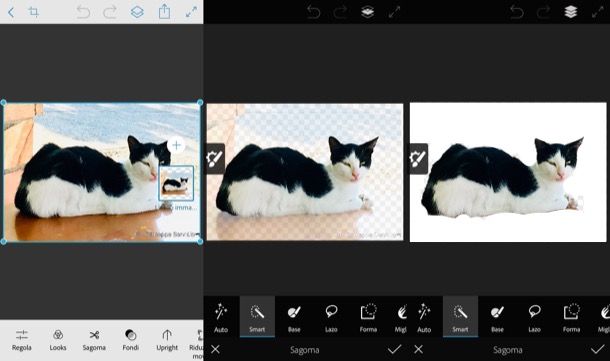Tap the semi-transparent cat canvas in middle screenshot
610x361 pixels.
pyautogui.click(x=305, y=172)
